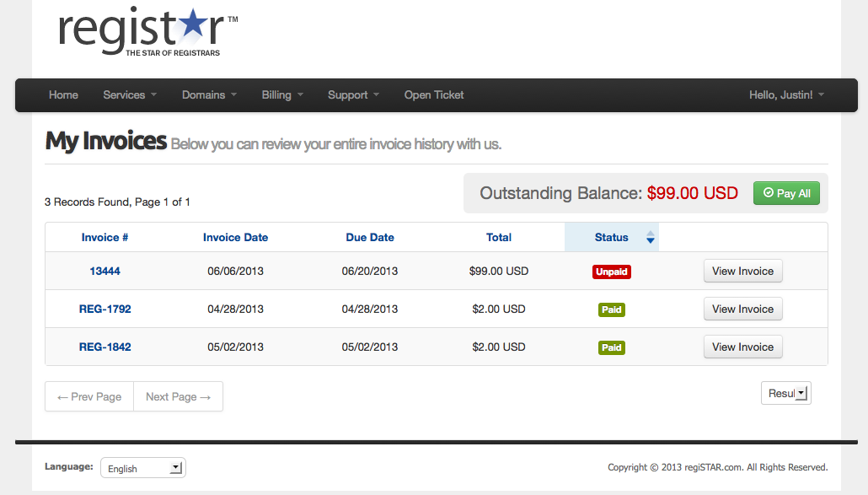The image size is (868, 495).
Task: Open the Billing dropdown menu
Action: (282, 95)
